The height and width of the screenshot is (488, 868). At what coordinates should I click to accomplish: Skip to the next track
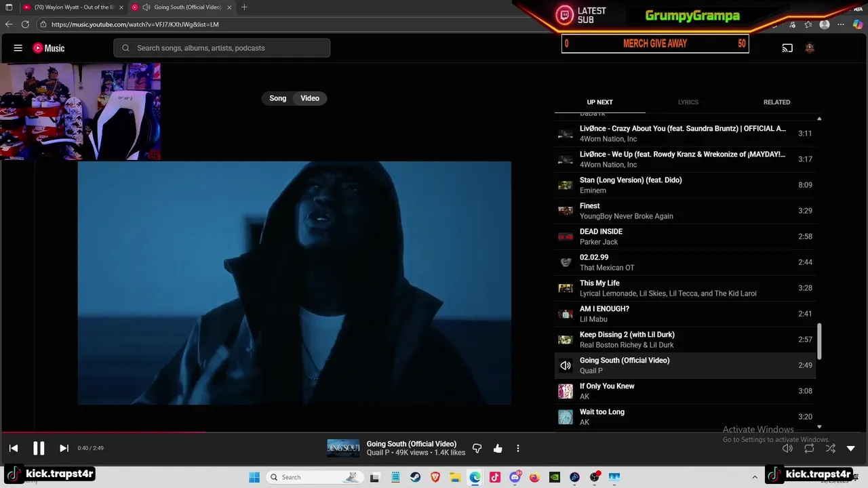(x=64, y=448)
